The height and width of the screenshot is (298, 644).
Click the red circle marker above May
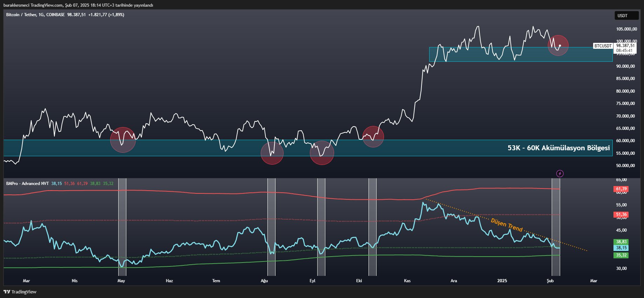tap(123, 140)
